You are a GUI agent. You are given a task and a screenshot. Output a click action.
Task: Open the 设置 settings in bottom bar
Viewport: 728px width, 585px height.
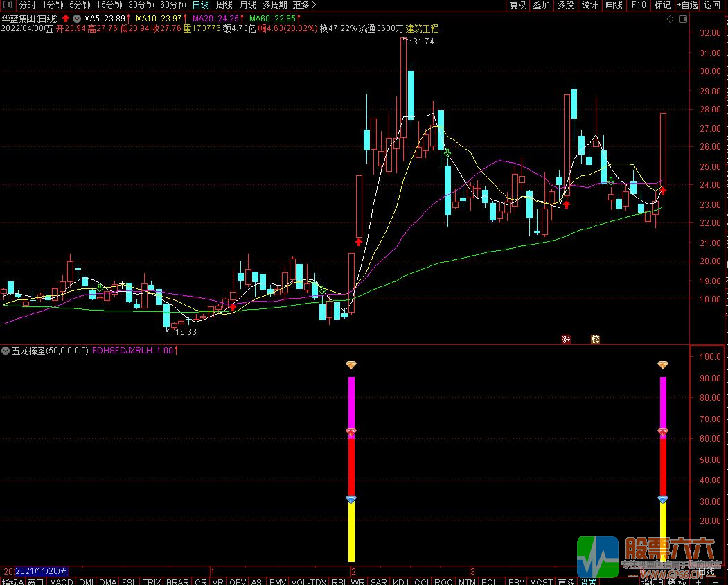pyautogui.click(x=589, y=582)
